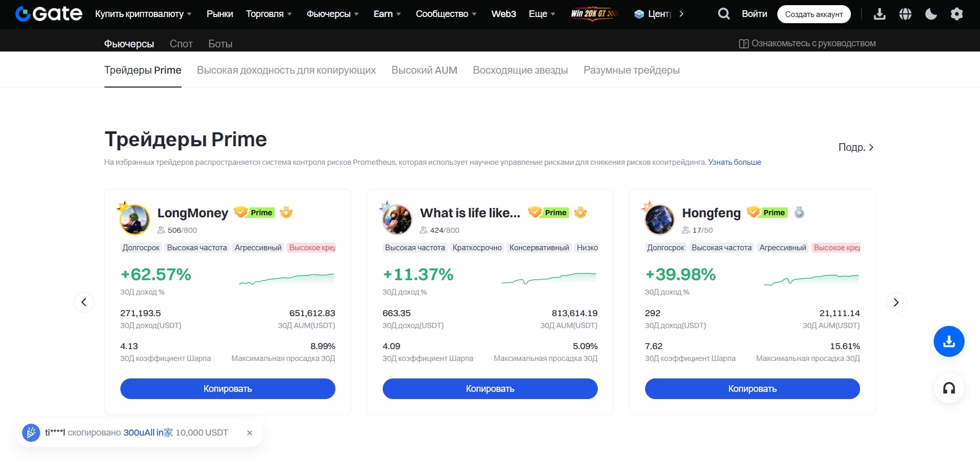Viewport: 980px width, 466px height.
Task: Expand the Еще dropdown menu
Action: (x=542, y=14)
